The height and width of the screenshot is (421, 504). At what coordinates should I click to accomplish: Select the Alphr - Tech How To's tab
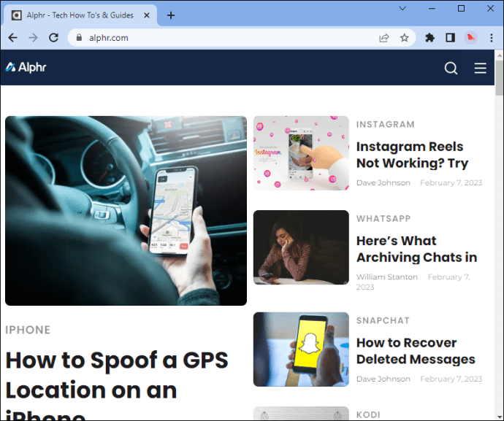point(80,15)
